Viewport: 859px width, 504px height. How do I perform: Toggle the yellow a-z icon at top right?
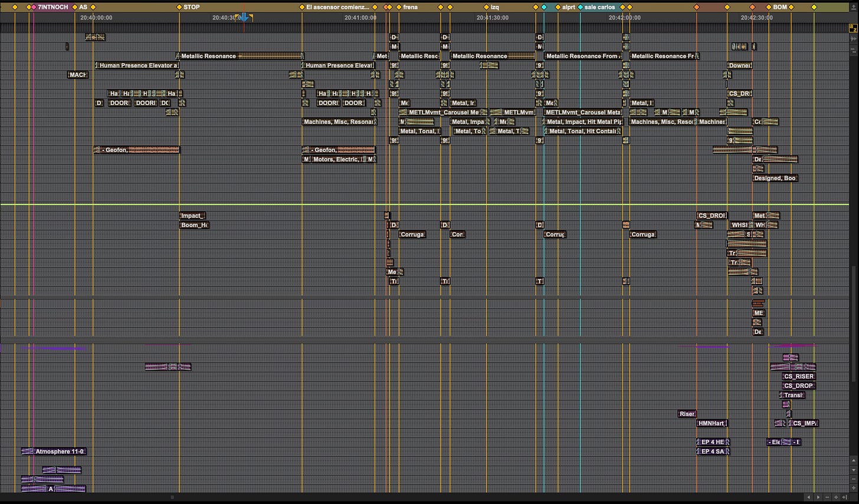(853, 28)
